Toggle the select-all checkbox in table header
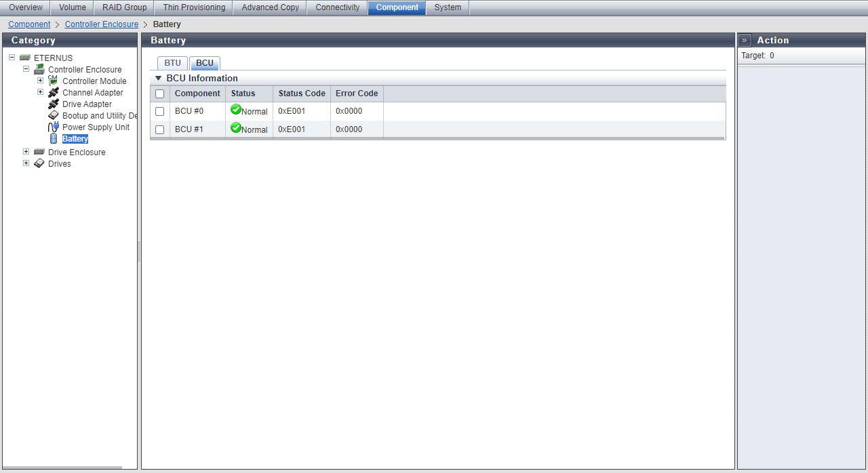Image resolution: width=868 pixels, height=473 pixels. tap(160, 94)
